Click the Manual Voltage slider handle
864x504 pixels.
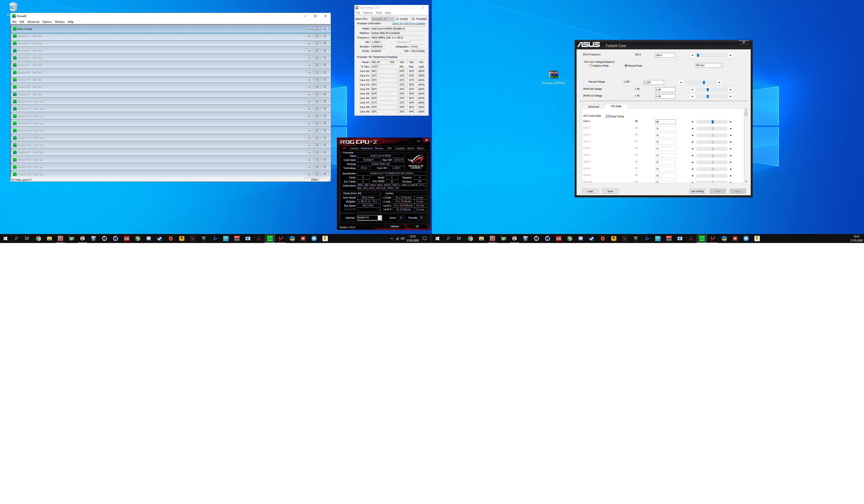click(x=704, y=82)
